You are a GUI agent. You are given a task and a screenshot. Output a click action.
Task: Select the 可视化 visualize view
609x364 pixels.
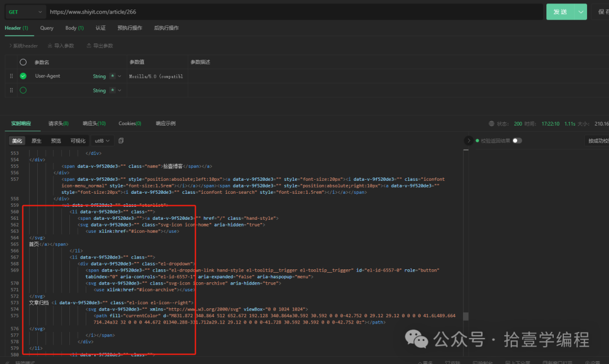[x=78, y=141]
